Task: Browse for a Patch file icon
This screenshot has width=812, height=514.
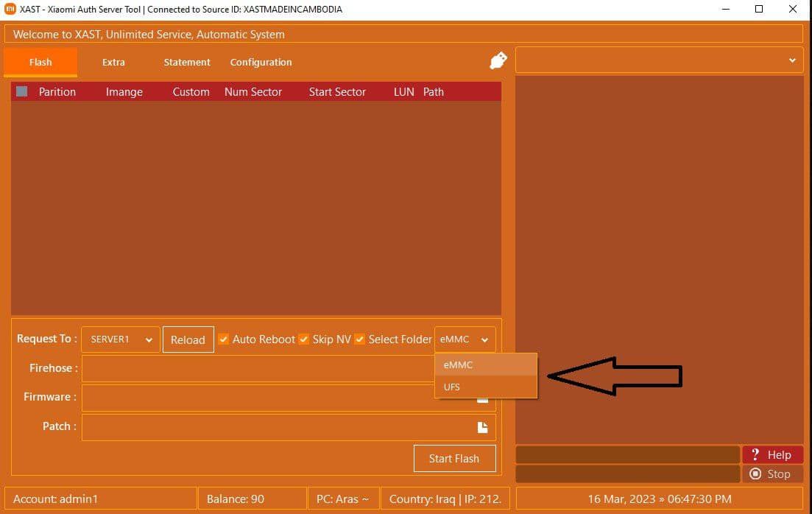Action: coord(483,427)
